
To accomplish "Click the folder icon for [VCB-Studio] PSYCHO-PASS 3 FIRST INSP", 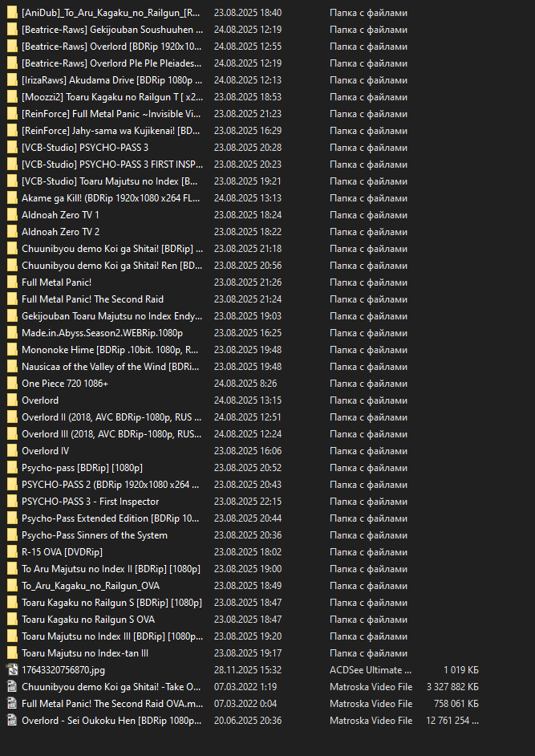I will tap(12, 165).
